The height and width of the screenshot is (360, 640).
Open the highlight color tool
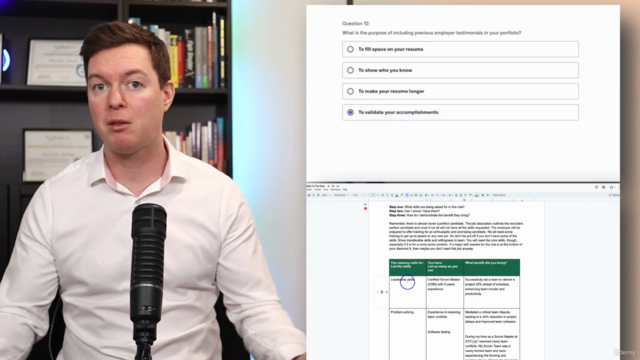402,195
